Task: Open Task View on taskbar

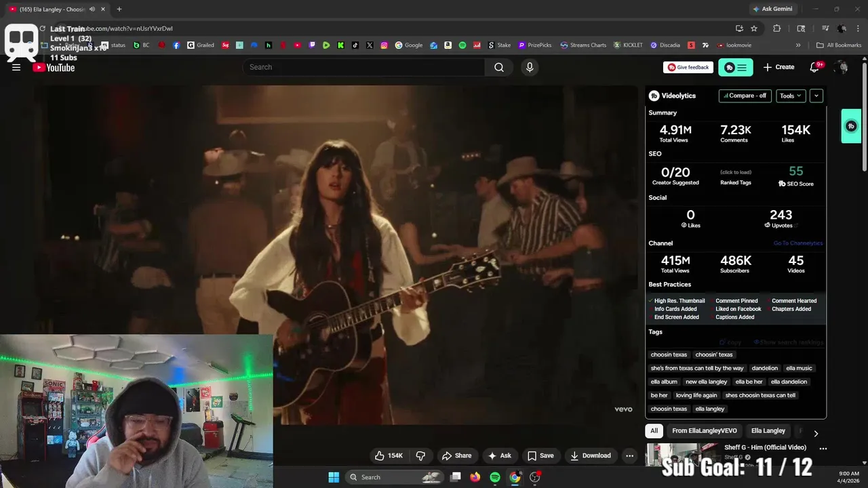Action: [x=456, y=477]
